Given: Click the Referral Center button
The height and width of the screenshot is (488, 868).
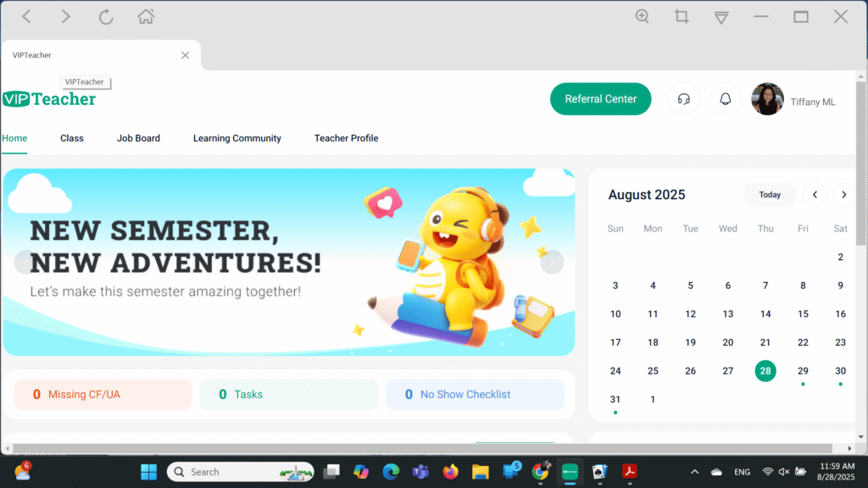Looking at the screenshot, I should (x=601, y=99).
